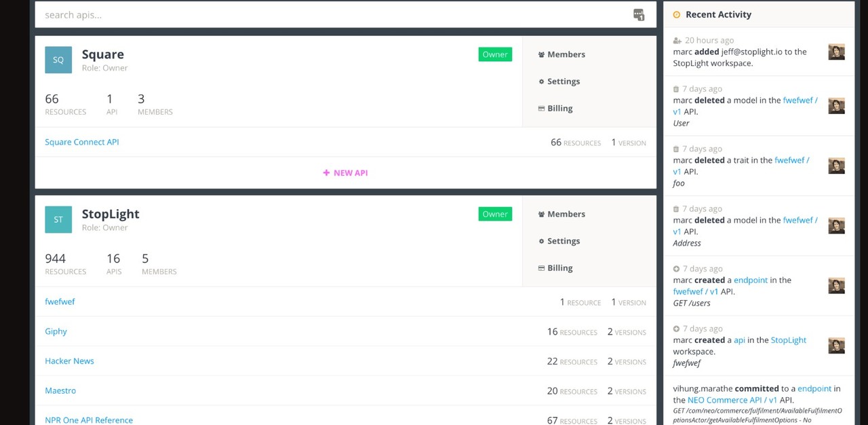This screenshot has height=425, width=868.
Task: Click the 5 MEMBERS stat under StopLight
Action: click(159, 263)
